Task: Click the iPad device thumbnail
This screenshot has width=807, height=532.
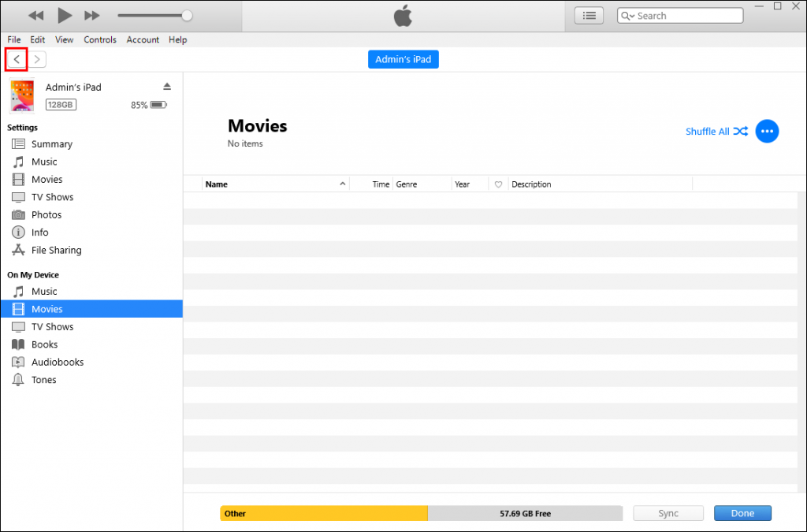Action: [x=21, y=95]
